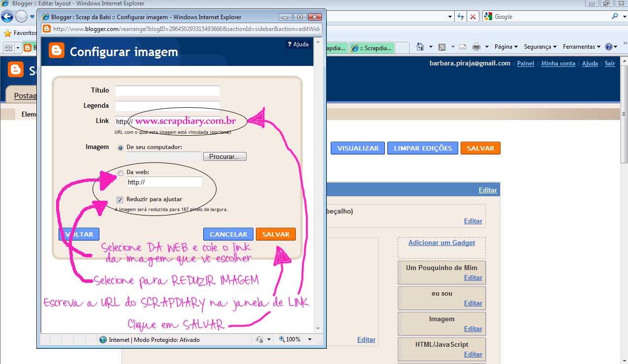The image size is (628, 364).
Task: Click the Internet Explorer icon in the main title bar
Action: pyautogui.click(x=4, y=3)
